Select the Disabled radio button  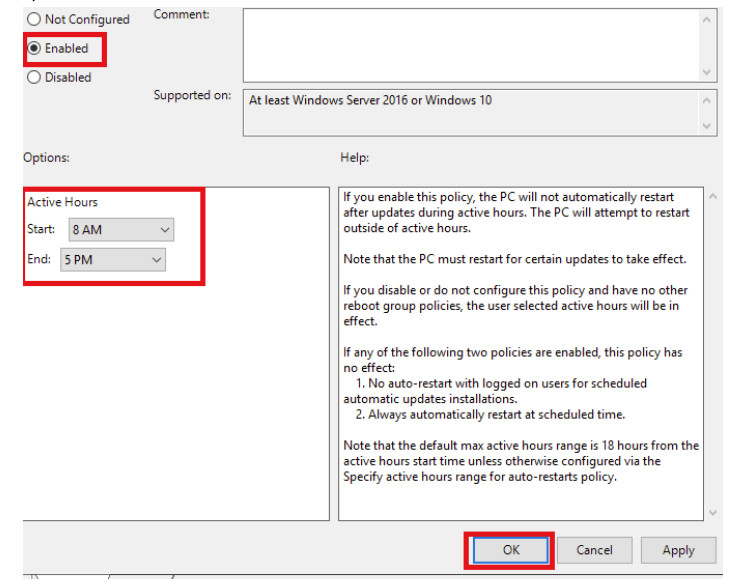click(x=34, y=77)
